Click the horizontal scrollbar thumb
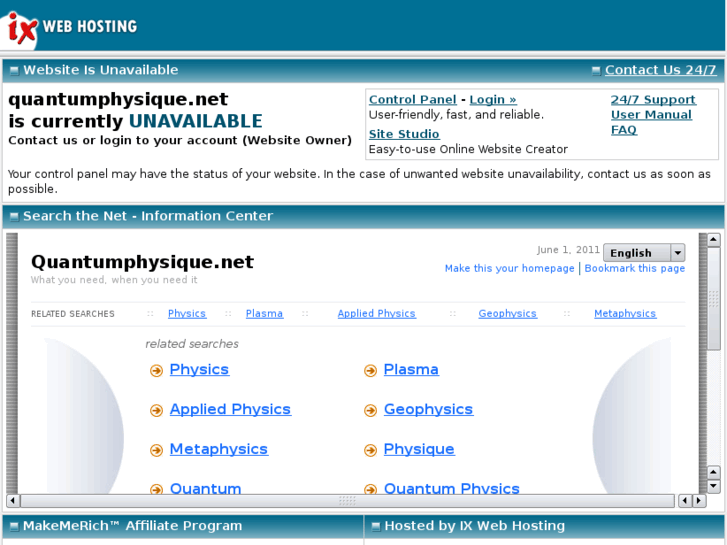This screenshot has height=545, width=727. (x=347, y=500)
